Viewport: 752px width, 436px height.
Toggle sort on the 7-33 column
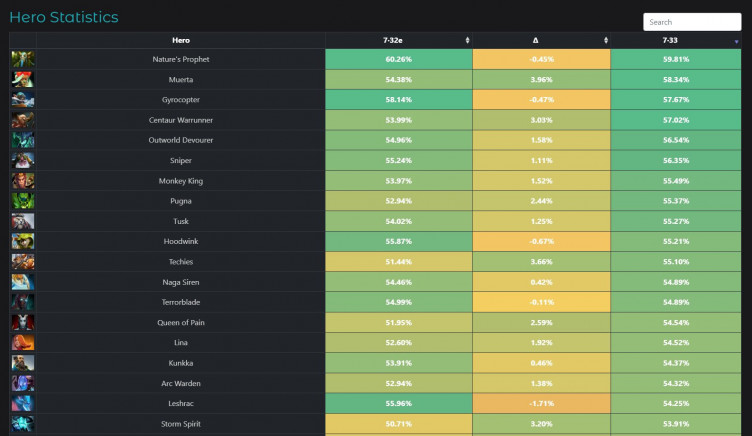[736, 40]
